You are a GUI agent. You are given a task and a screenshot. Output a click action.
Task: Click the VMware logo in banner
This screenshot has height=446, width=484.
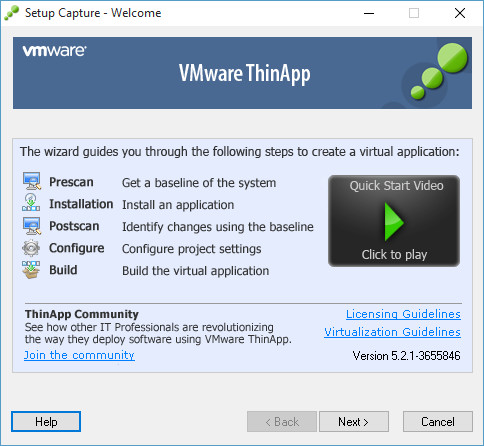pos(54,51)
